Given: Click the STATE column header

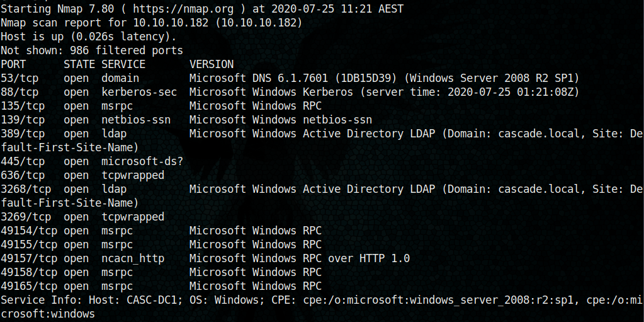Looking at the screenshot, I should 79,64.
